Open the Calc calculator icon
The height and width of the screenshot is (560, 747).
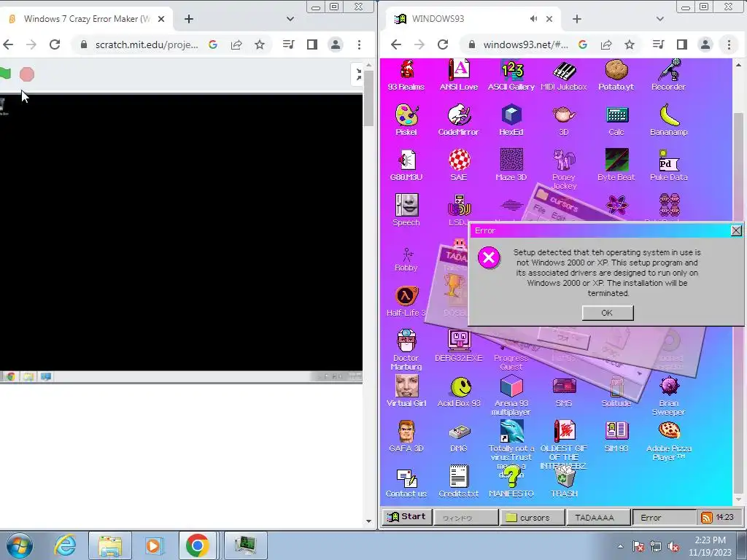pos(616,120)
